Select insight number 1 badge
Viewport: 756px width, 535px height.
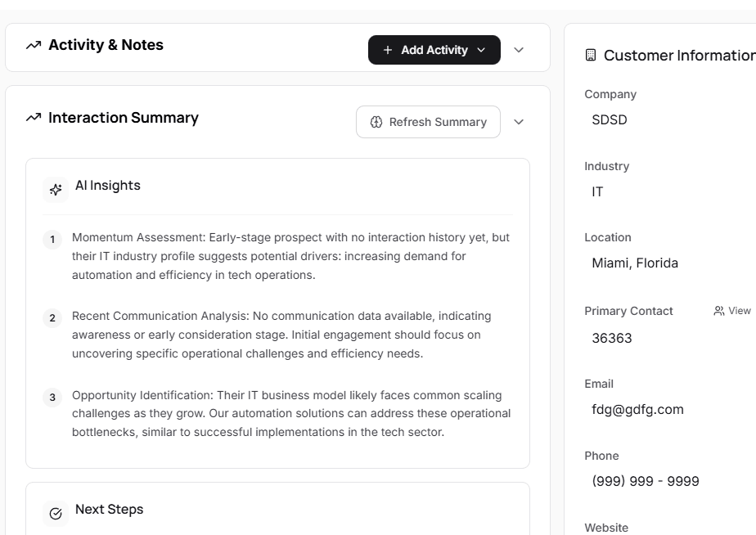click(52, 240)
